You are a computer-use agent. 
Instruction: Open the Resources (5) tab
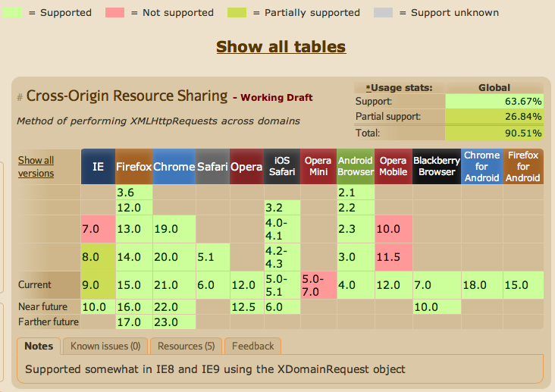tap(187, 346)
